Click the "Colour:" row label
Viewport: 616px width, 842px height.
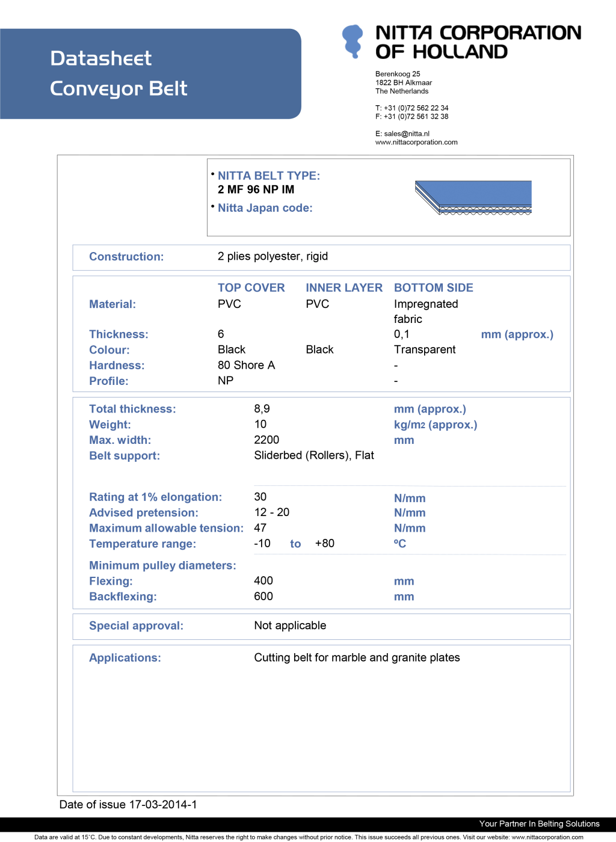109,350
